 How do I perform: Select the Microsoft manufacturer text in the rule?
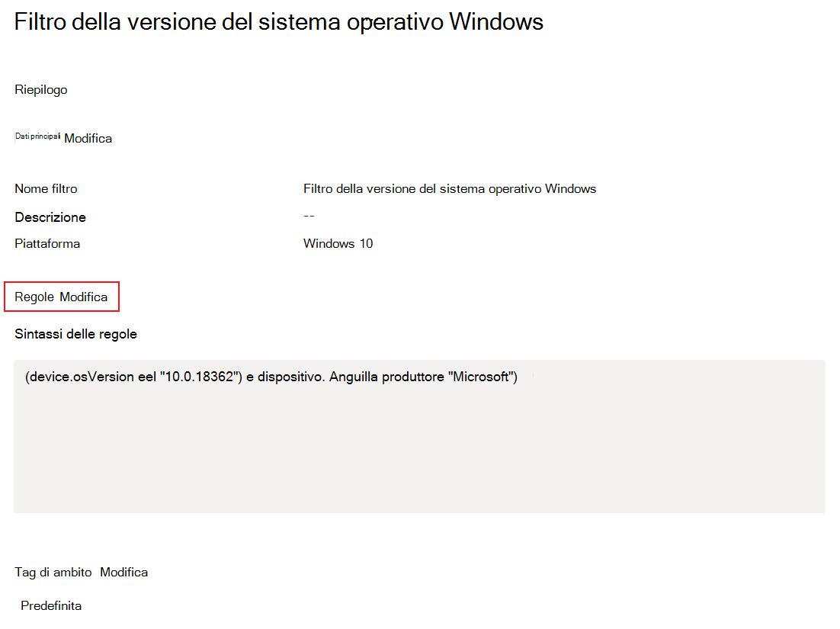(480, 377)
